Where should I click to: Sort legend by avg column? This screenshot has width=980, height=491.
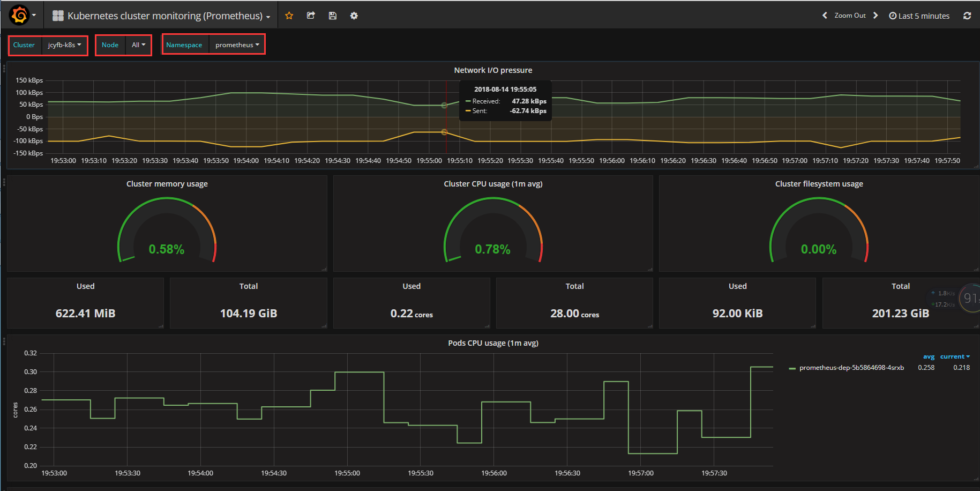pyautogui.click(x=929, y=356)
